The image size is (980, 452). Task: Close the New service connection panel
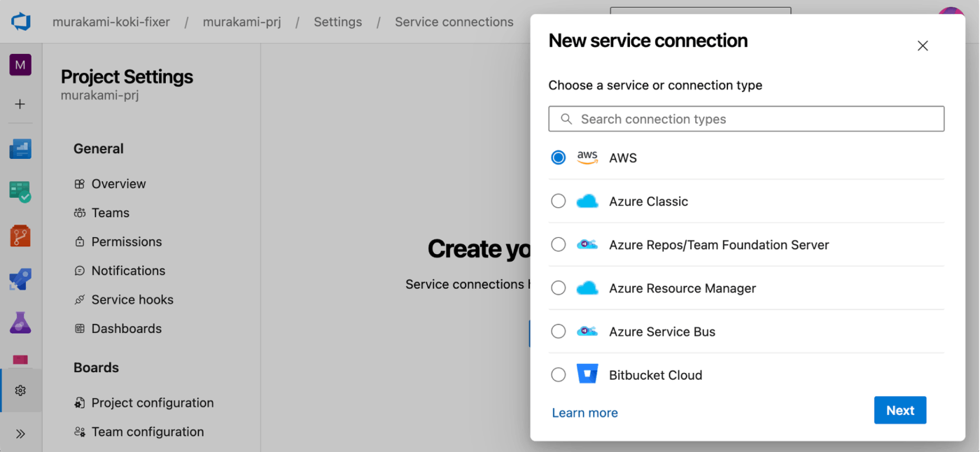pyautogui.click(x=923, y=45)
